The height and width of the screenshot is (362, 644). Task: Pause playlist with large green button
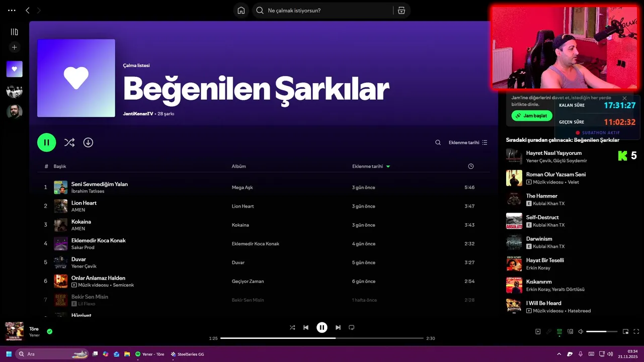coord(46,142)
